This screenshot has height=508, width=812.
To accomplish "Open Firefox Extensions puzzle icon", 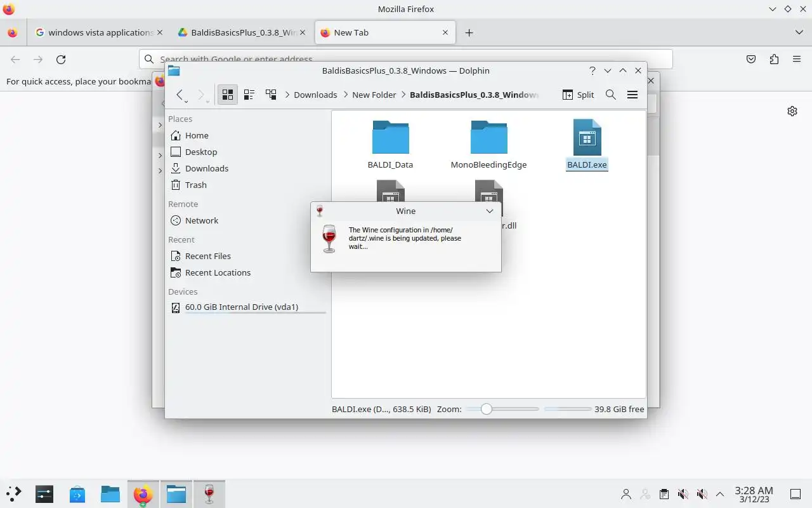I will click(774, 59).
